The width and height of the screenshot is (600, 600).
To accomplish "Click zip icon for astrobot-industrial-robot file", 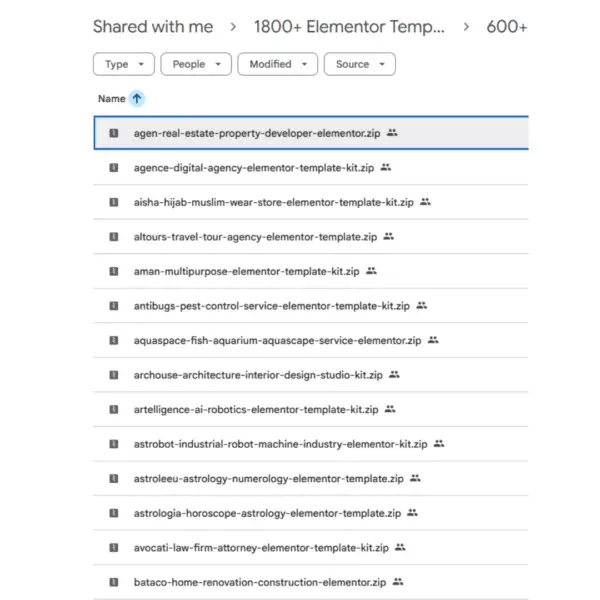I will (114, 444).
